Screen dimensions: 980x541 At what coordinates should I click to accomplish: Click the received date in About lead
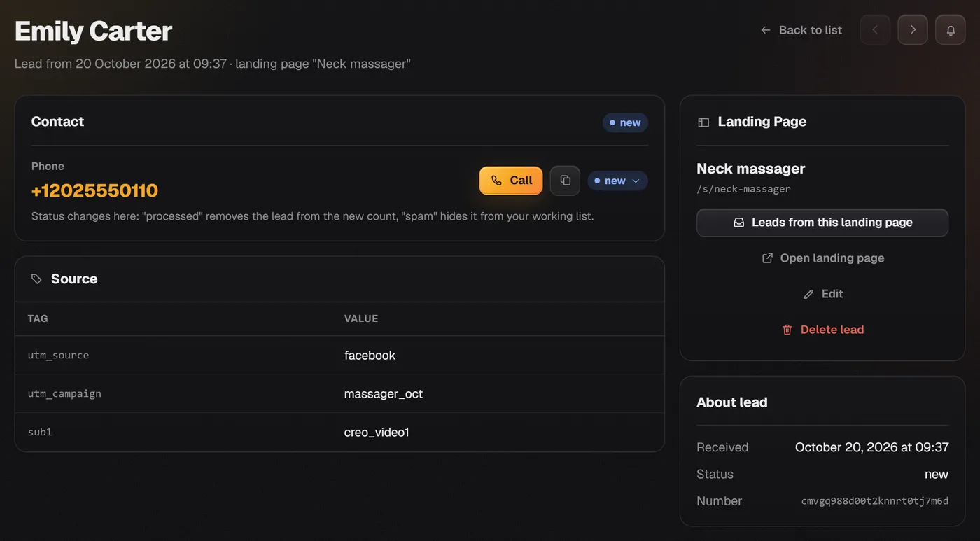872,447
